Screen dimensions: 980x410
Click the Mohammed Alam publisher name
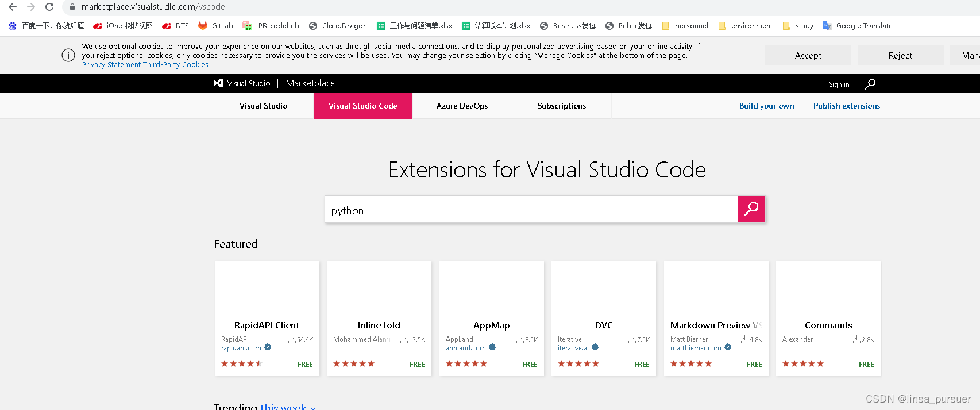coord(362,339)
